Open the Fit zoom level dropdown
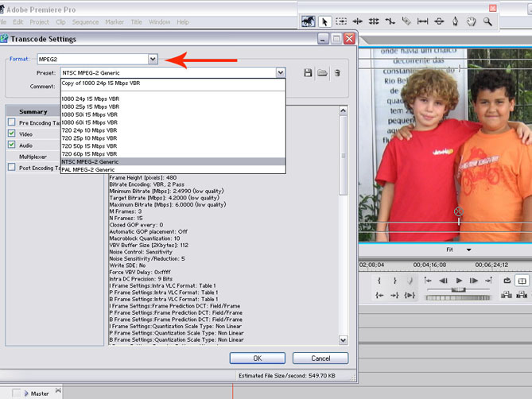Screen dimensions: 532x399 click(468, 250)
